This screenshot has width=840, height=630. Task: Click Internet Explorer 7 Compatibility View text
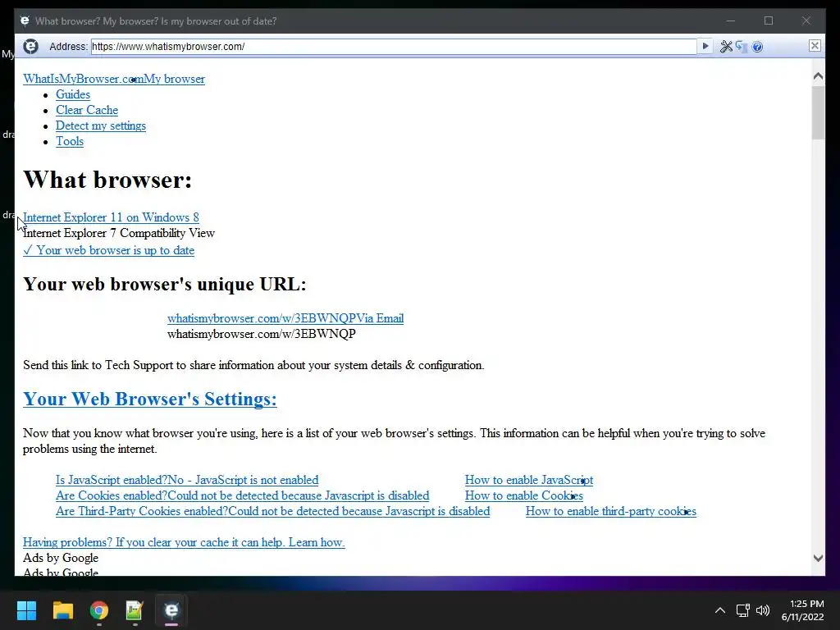(119, 233)
